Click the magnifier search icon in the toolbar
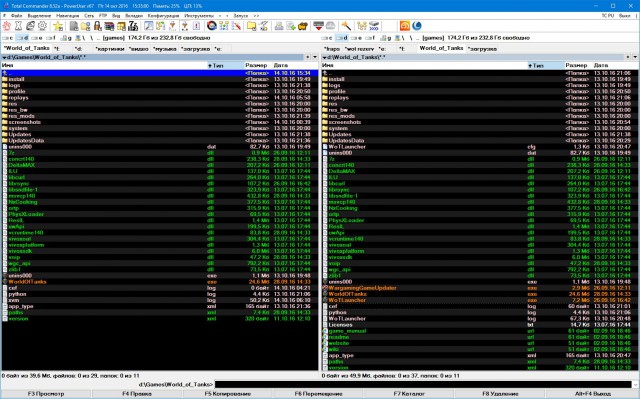Viewport: 640px width, 399px height. tap(149, 26)
